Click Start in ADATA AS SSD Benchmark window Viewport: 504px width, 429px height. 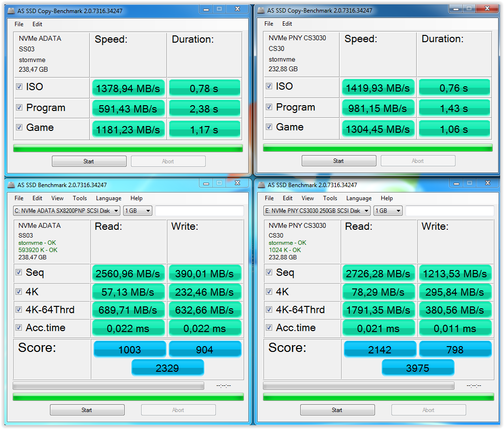[x=87, y=410]
